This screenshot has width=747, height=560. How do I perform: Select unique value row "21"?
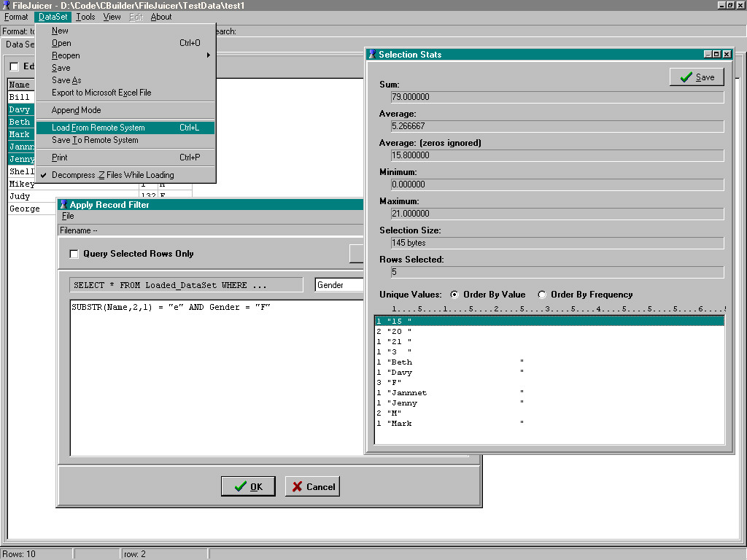[550, 341]
